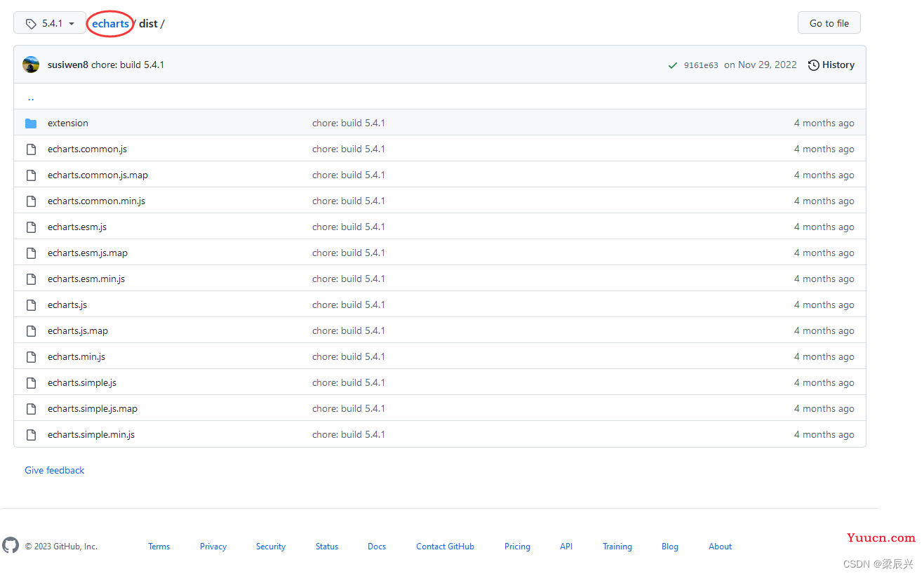
Task: Click file icon beside echarts.js.map
Action: click(x=31, y=331)
